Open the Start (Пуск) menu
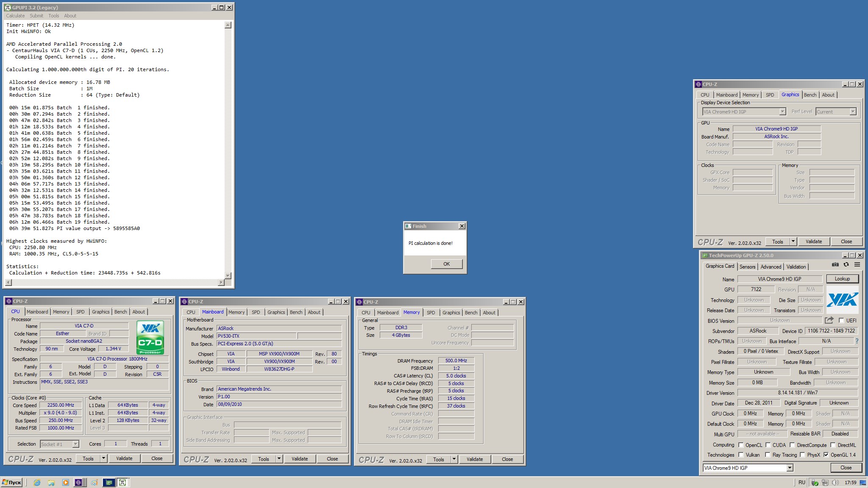Image resolution: width=868 pixels, height=488 pixels. [11, 482]
